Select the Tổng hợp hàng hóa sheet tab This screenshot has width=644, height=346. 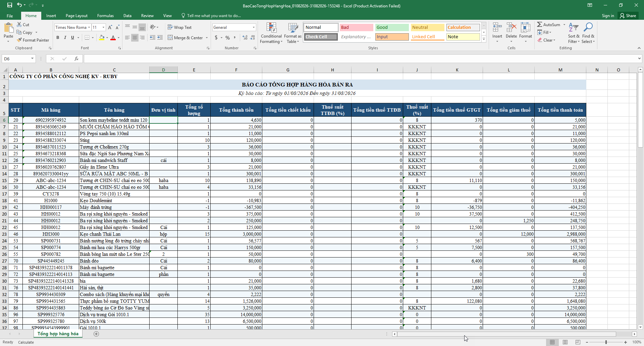coord(58,334)
